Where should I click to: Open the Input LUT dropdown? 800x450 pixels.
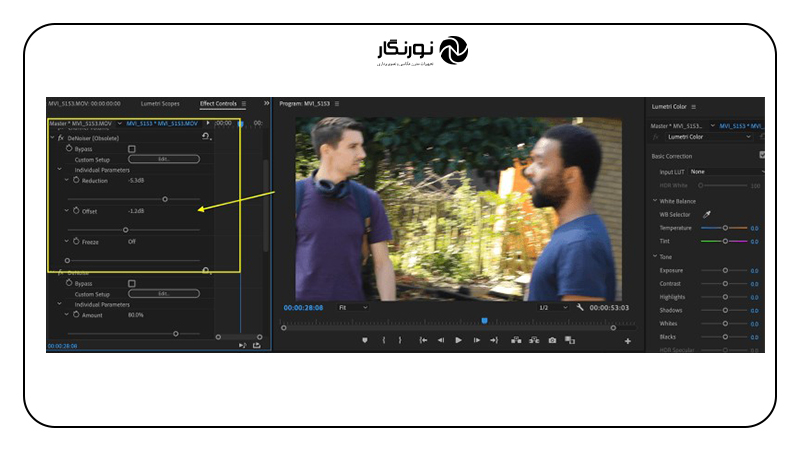point(727,172)
